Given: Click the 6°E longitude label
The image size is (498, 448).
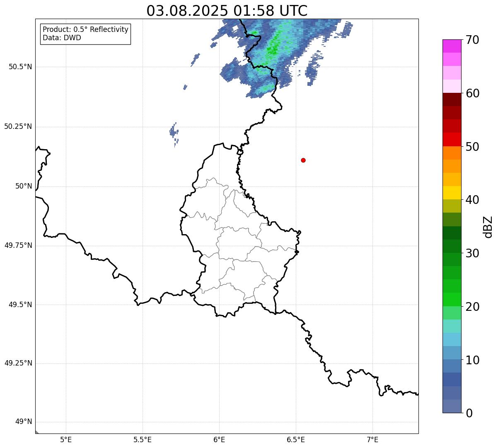Looking at the screenshot, I should [219, 439].
